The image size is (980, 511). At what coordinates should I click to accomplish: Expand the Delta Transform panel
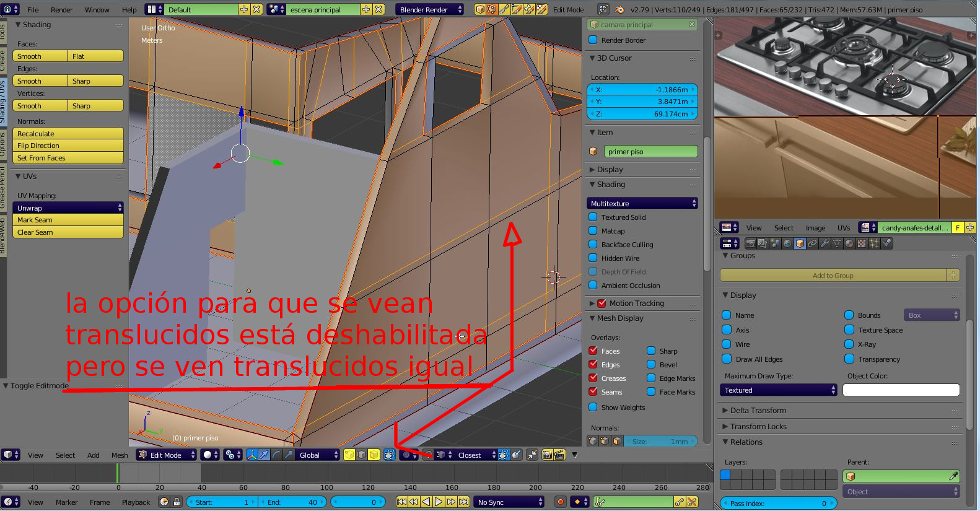click(x=757, y=410)
